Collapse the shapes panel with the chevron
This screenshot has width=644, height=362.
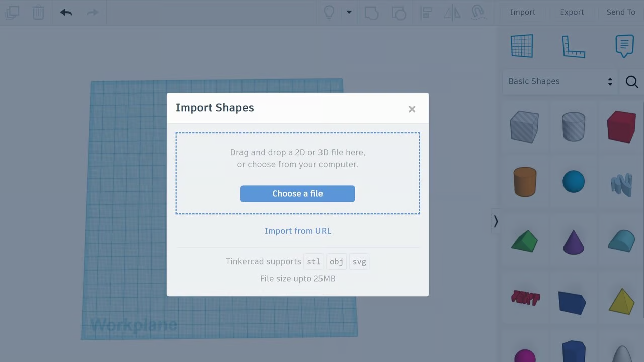496,221
